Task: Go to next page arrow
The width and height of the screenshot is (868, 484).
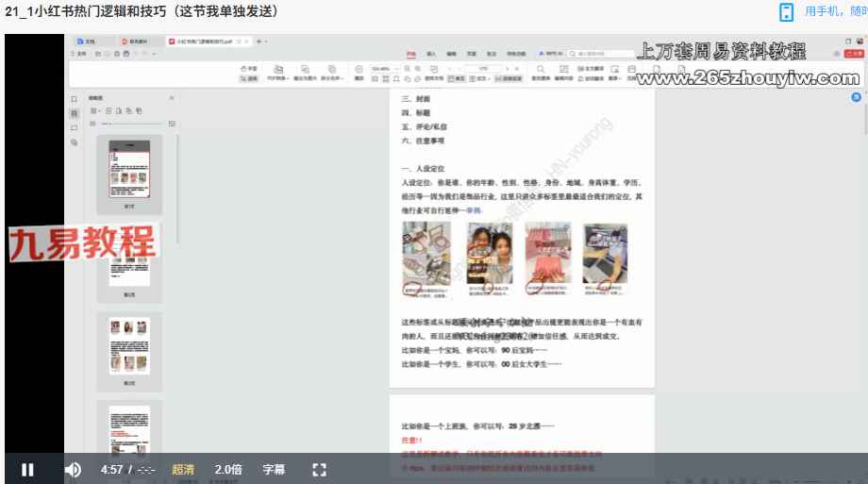Action: tap(508, 69)
